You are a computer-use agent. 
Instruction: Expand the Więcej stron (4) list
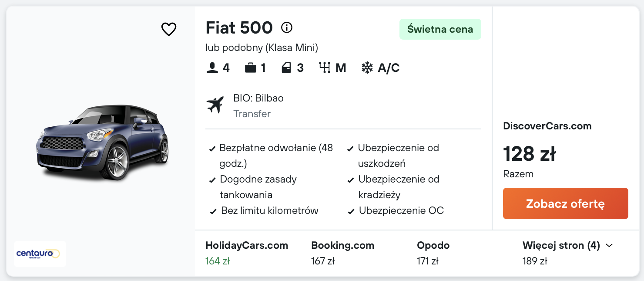click(567, 246)
